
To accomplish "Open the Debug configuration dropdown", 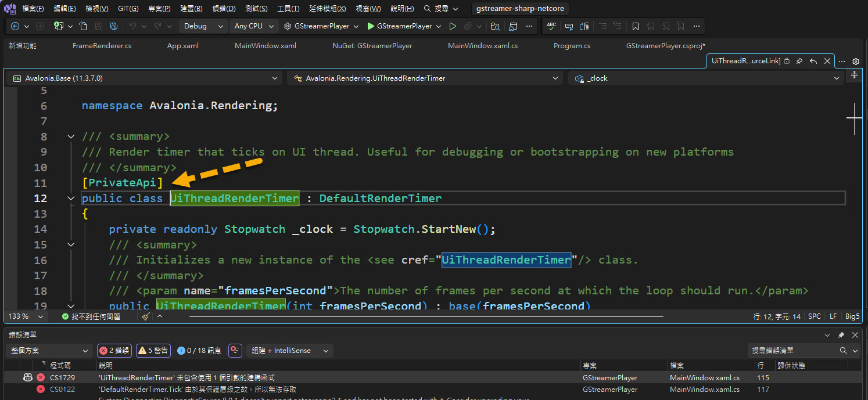I will (x=203, y=26).
